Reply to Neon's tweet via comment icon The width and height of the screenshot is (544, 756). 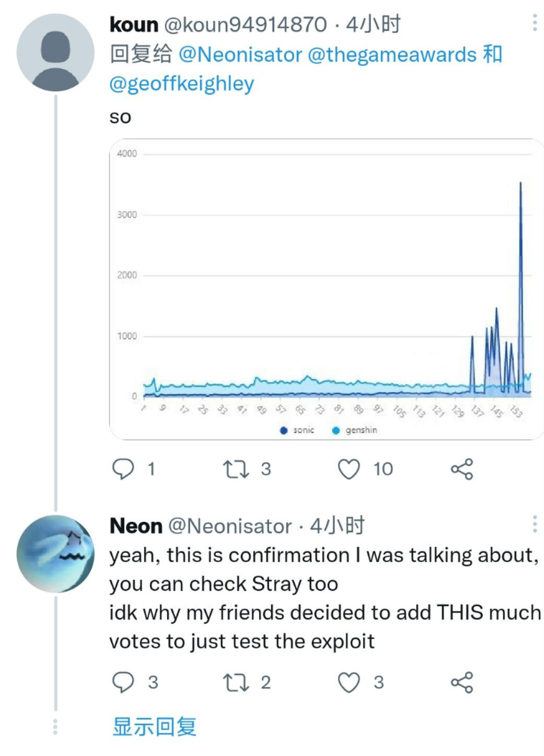[x=123, y=682]
